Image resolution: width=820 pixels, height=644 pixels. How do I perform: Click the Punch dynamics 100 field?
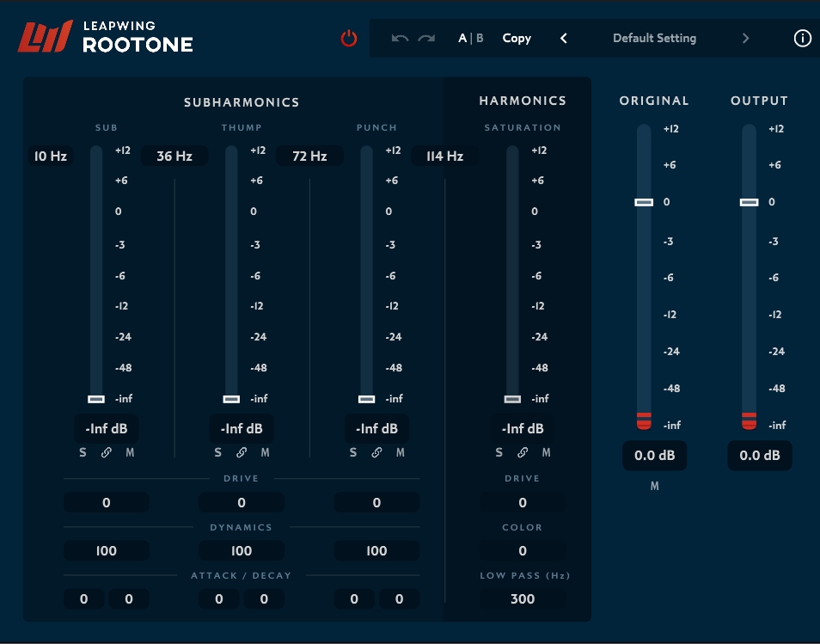(376, 551)
